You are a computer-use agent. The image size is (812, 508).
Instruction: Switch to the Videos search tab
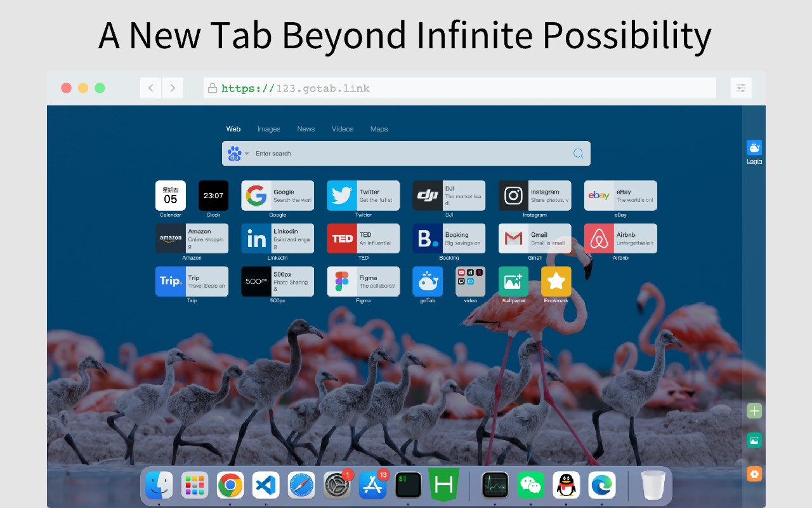(x=343, y=129)
